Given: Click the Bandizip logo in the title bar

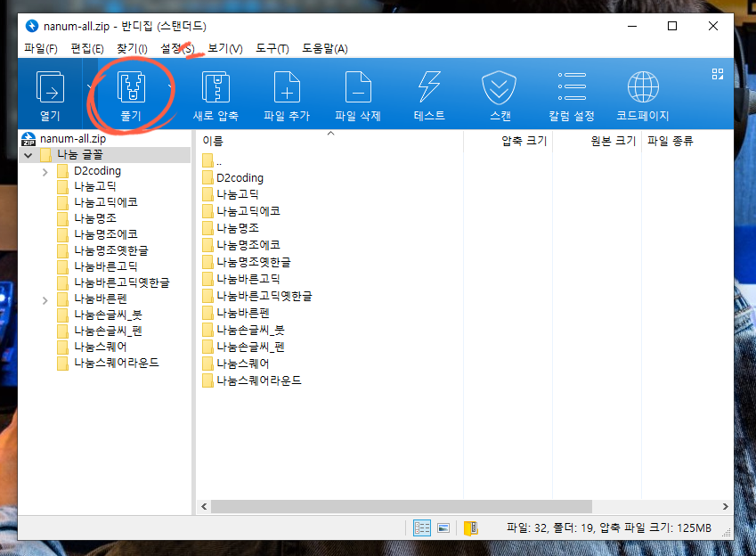Looking at the screenshot, I should pos(32,26).
